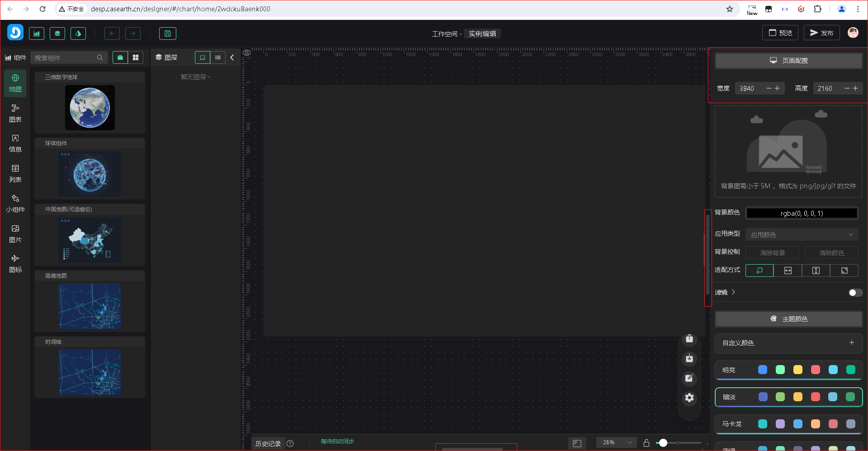Click the 发布 publish button

(821, 33)
